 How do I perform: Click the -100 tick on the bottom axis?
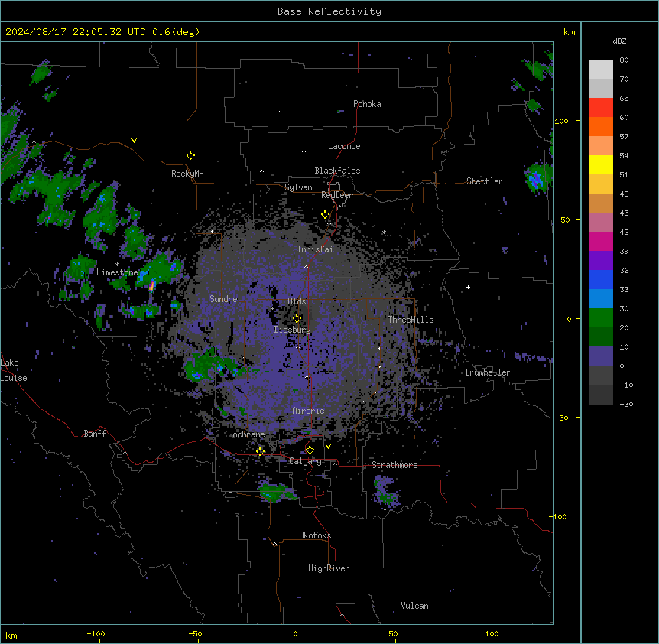[96, 633]
